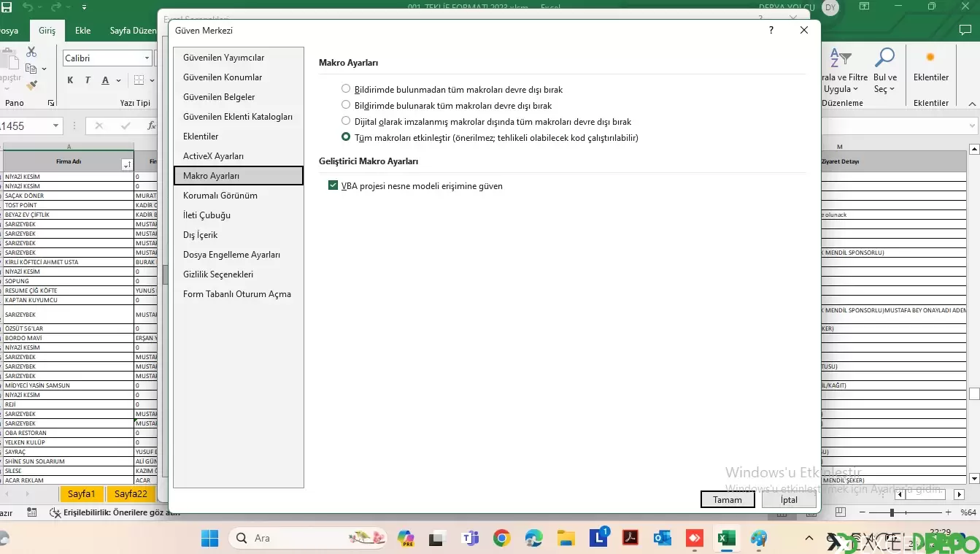
Task: Switch to the Giriş ribbon tab
Action: pyautogui.click(x=47, y=31)
